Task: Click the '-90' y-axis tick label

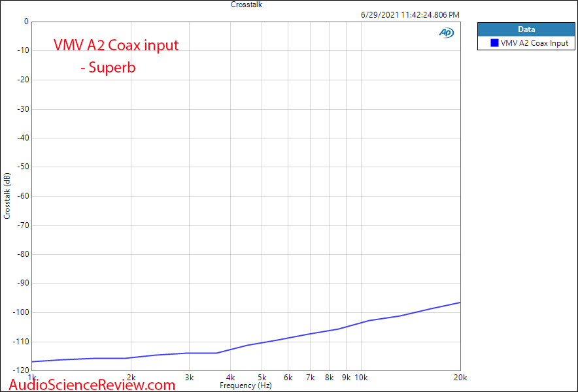Action: point(23,284)
